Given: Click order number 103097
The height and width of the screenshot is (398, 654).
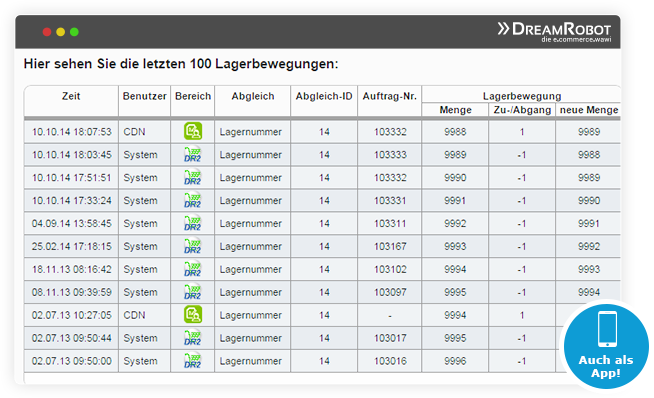Looking at the screenshot, I should coord(390,292).
